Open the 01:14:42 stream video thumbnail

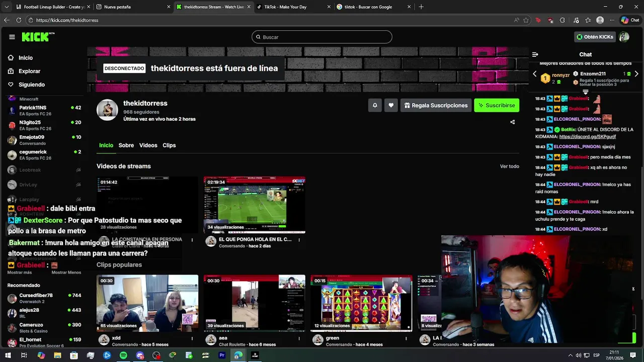click(147, 205)
